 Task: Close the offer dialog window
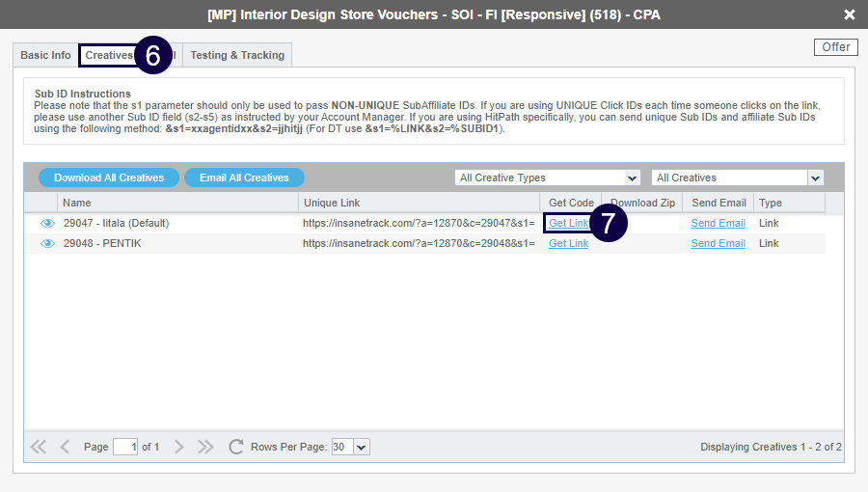849,14
